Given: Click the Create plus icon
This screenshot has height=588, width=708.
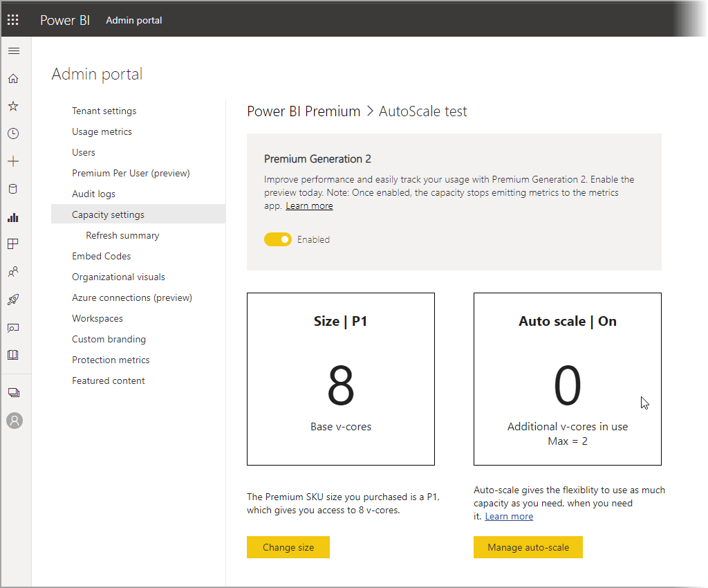Looking at the screenshot, I should [14, 161].
